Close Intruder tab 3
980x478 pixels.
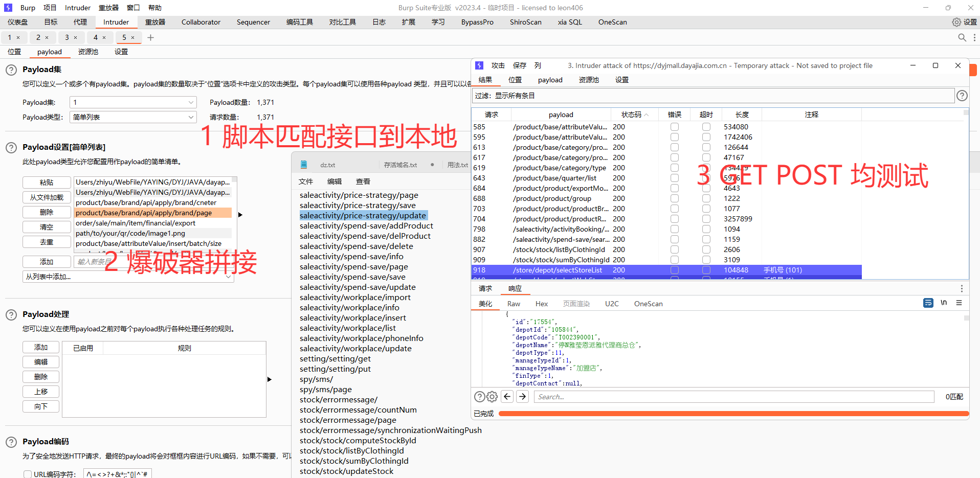75,37
